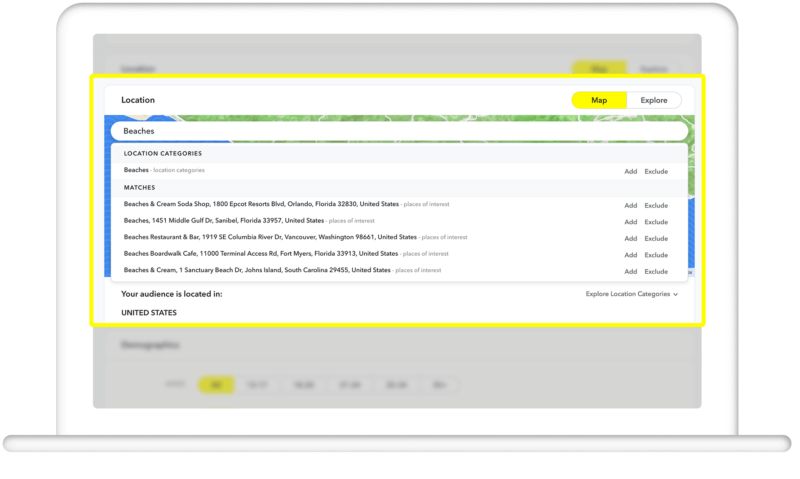Exclude Beaches & Cream Soda Shop Orlando

tap(656, 205)
